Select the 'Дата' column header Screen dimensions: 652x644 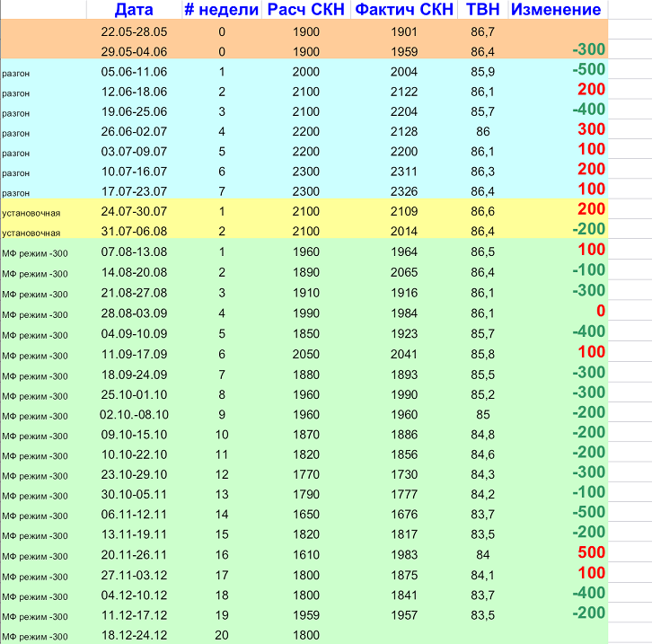point(134,9)
